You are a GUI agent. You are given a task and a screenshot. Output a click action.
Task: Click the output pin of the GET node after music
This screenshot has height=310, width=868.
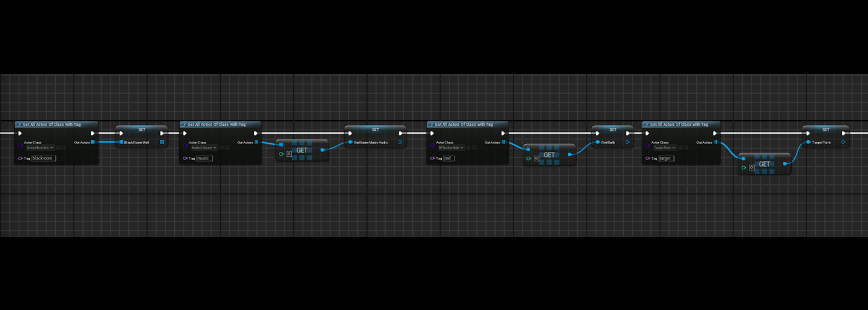[x=322, y=150]
